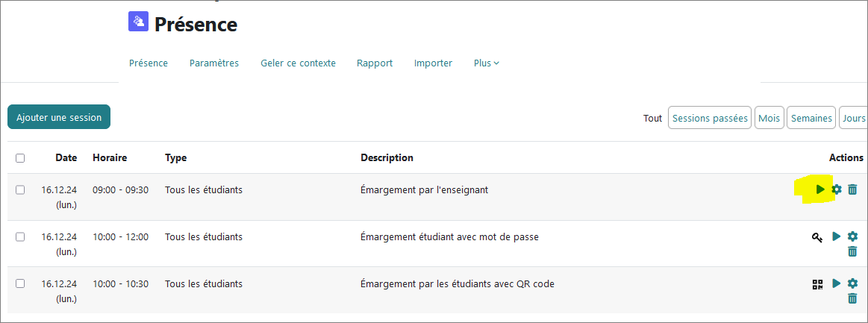The image size is (868, 323).
Task: Switch to the Rapport tab
Action: tap(375, 63)
